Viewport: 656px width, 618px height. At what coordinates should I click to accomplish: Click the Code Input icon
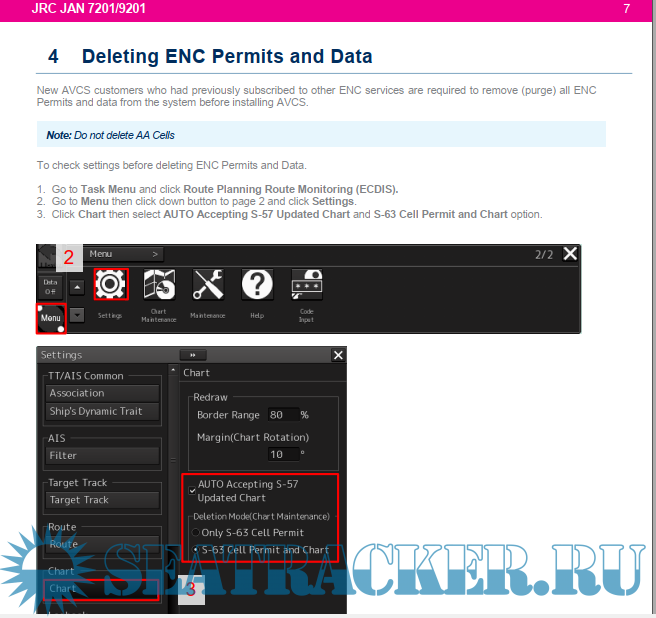[306, 285]
